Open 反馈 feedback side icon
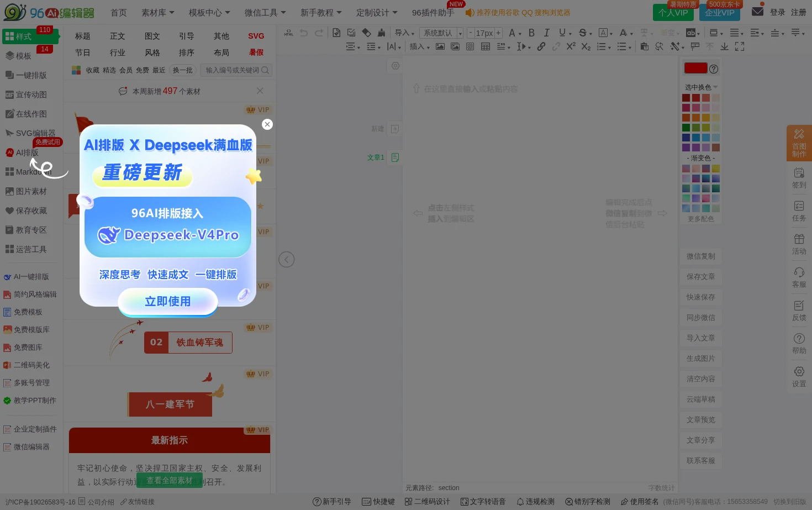The width and height of the screenshot is (812, 510). point(799,311)
